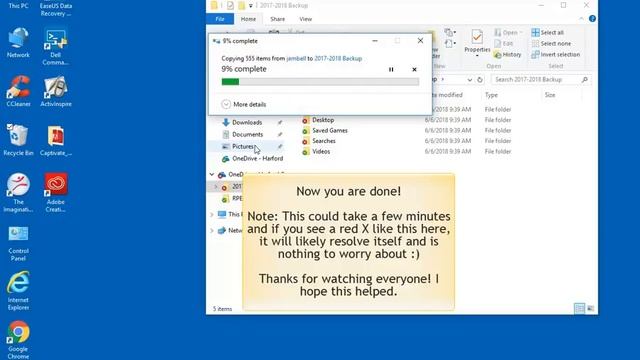Screen dimensions: 640x360
Task: Click the quick access Properties icon
Action: pyautogui.click(x=230, y=5)
